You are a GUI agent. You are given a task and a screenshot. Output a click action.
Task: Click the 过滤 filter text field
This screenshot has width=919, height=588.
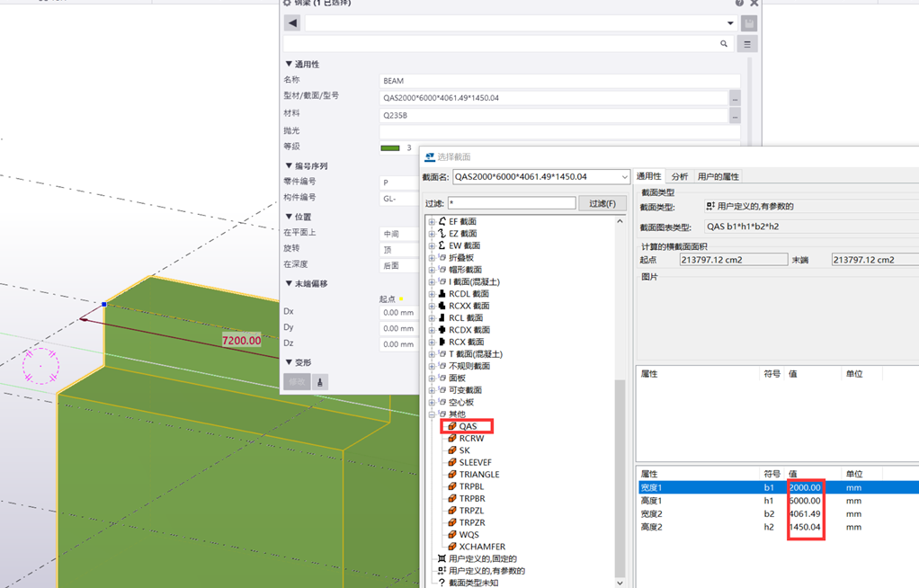(x=511, y=203)
